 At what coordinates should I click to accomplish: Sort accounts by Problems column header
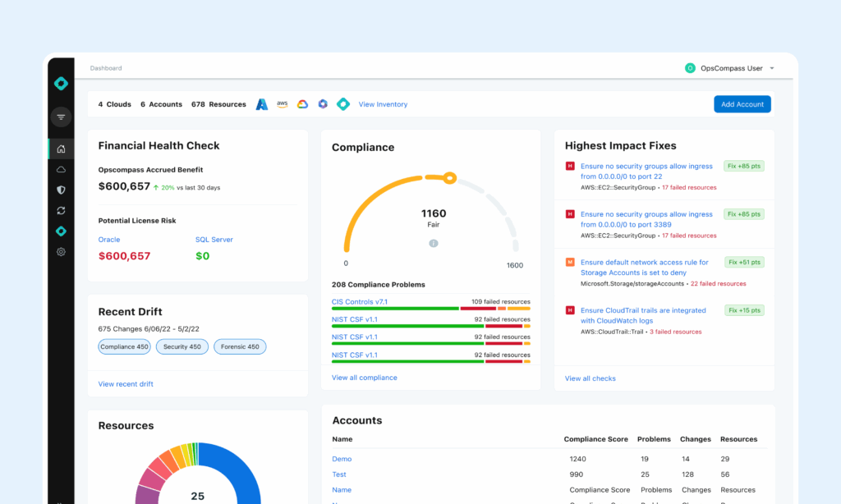654,439
